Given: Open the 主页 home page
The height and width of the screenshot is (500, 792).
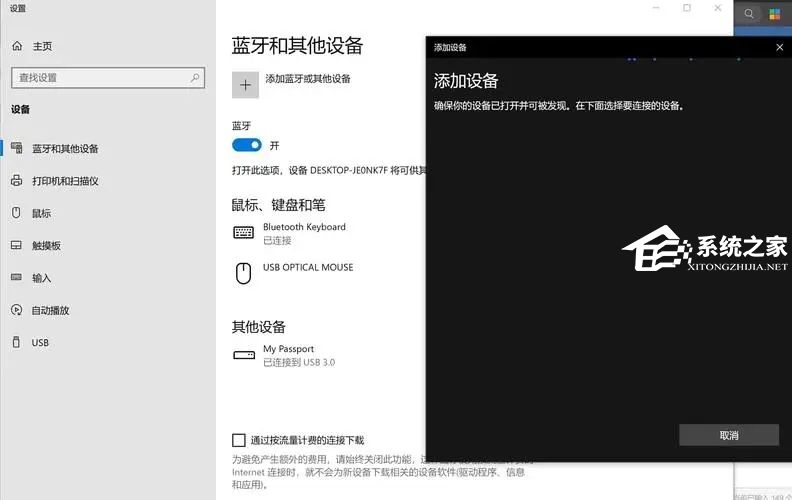Looking at the screenshot, I should click(42, 46).
